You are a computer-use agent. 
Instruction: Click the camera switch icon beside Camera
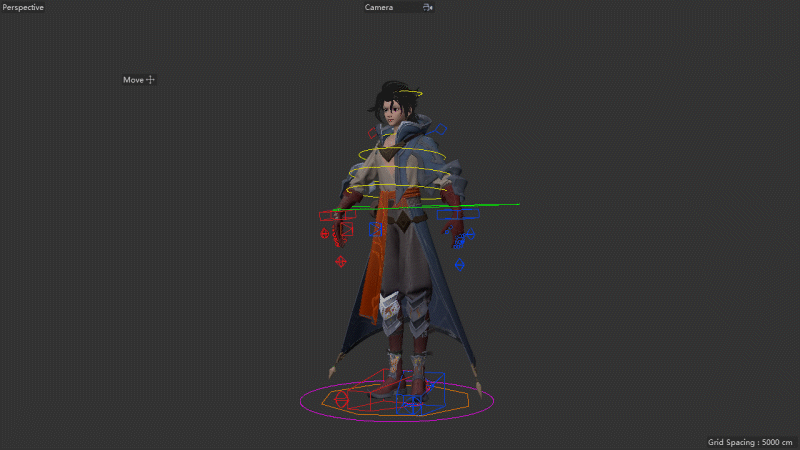[428, 7]
